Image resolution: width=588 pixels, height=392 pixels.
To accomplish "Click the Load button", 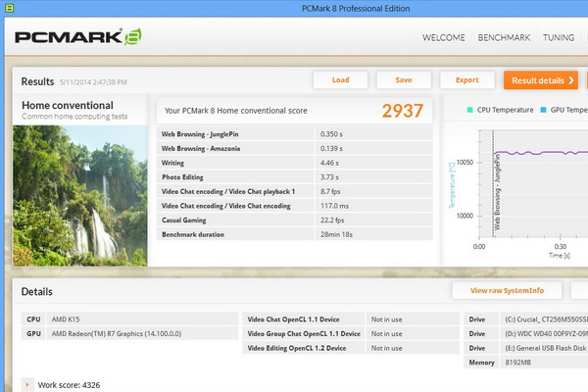I will click(340, 80).
